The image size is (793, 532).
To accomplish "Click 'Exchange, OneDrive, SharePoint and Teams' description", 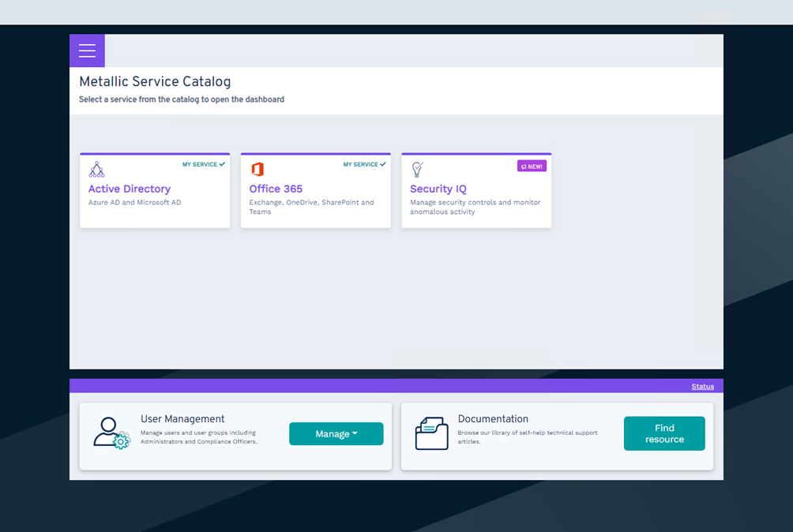I will tap(311, 207).
